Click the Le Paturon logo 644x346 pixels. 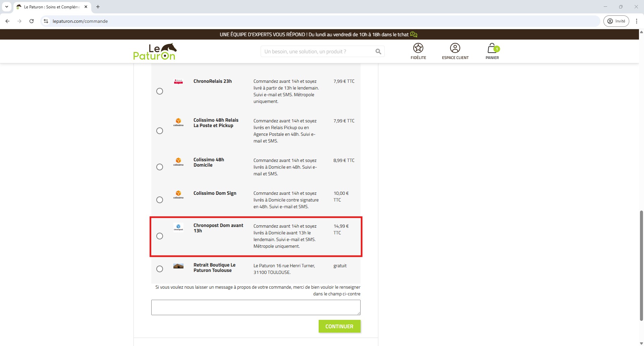155,52
